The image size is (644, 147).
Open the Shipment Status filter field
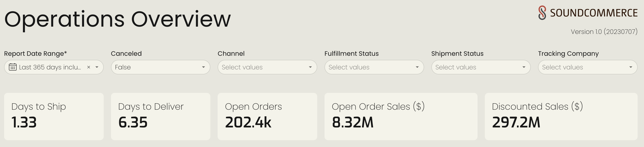481,67
